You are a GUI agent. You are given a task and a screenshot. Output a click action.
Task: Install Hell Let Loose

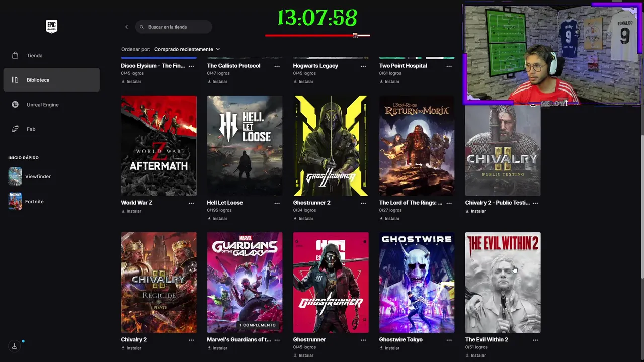click(217, 218)
